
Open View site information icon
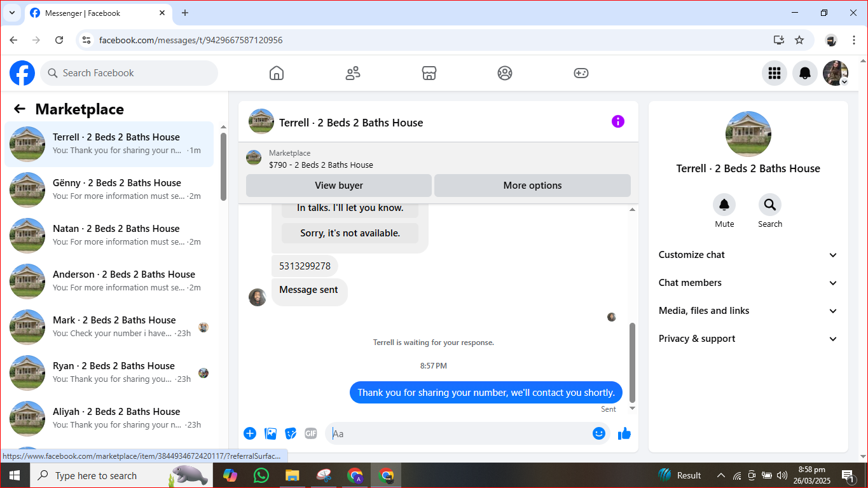(87, 40)
